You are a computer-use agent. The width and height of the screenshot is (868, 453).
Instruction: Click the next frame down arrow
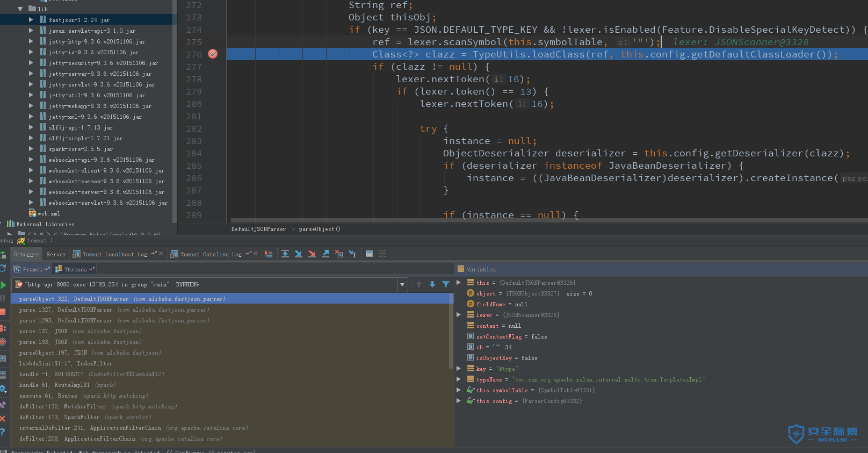click(432, 284)
